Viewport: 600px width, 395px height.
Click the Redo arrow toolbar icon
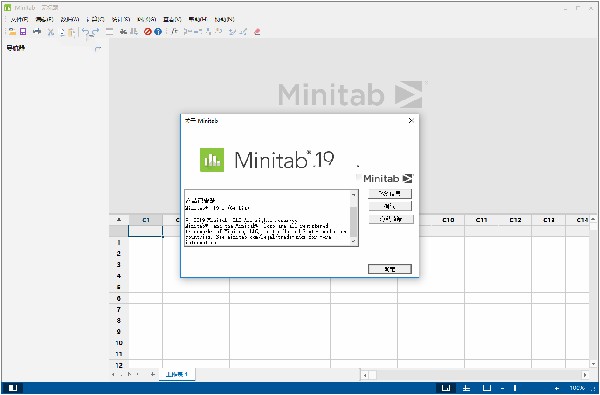click(96, 32)
